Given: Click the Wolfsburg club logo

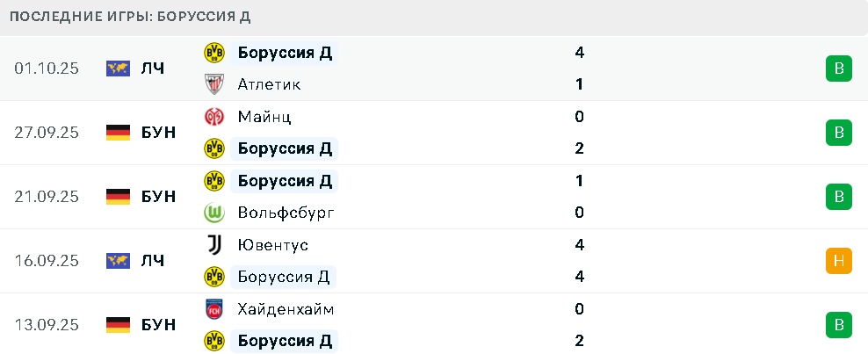Looking at the screenshot, I should 213,213.
